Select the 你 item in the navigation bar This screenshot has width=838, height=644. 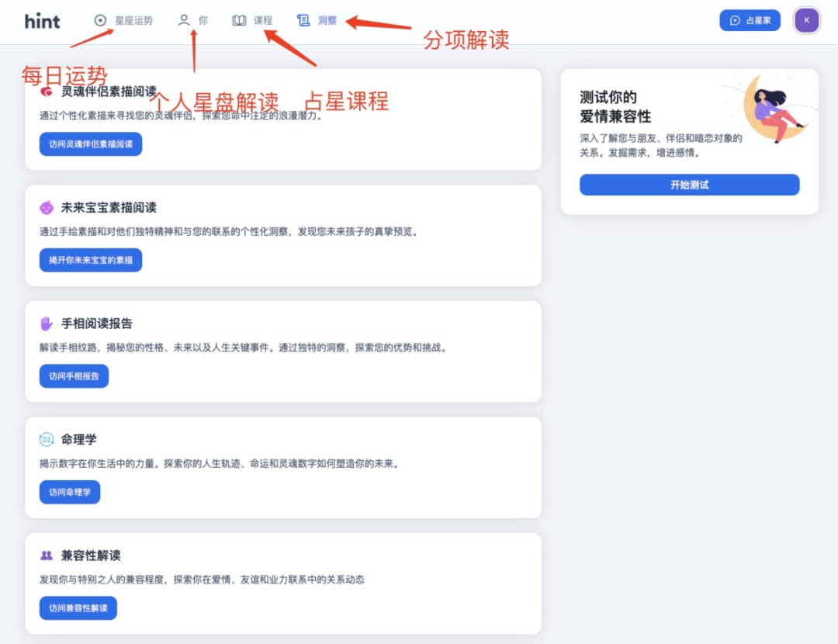coord(192,20)
